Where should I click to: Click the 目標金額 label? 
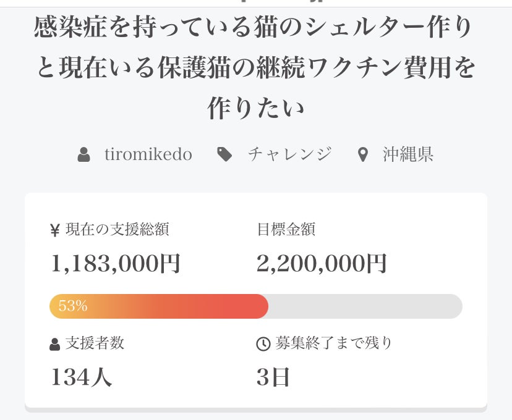pyautogui.click(x=286, y=230)
